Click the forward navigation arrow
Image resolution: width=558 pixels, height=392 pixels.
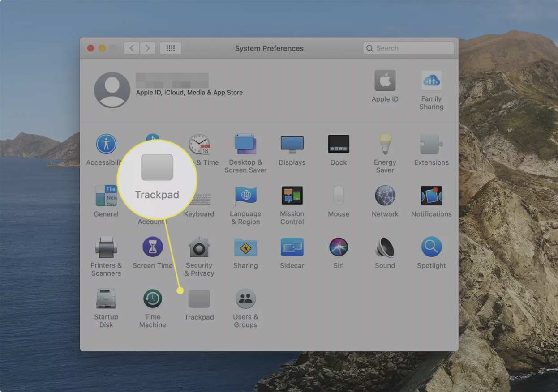click(148, 48)
